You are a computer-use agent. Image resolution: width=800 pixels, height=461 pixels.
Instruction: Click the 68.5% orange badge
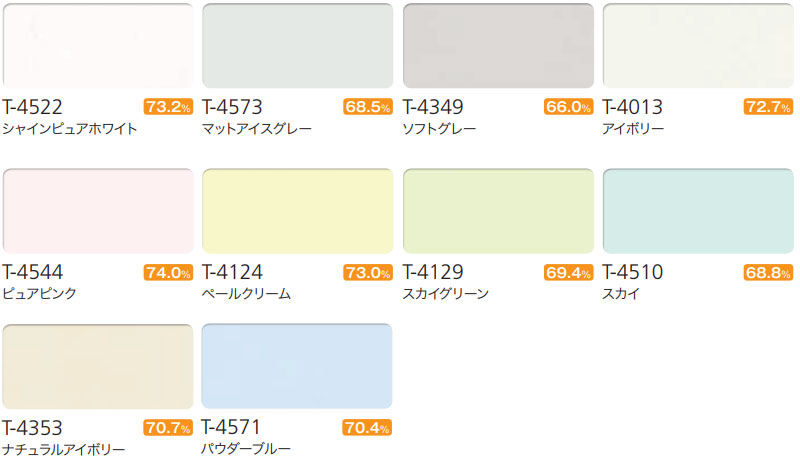368,107
